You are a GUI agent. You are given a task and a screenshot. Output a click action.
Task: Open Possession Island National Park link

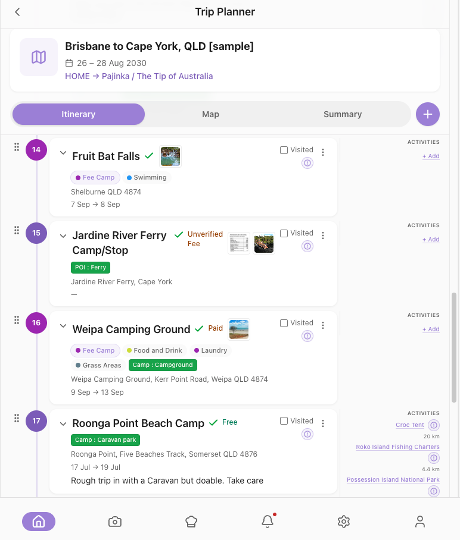[x=393, y=480]
